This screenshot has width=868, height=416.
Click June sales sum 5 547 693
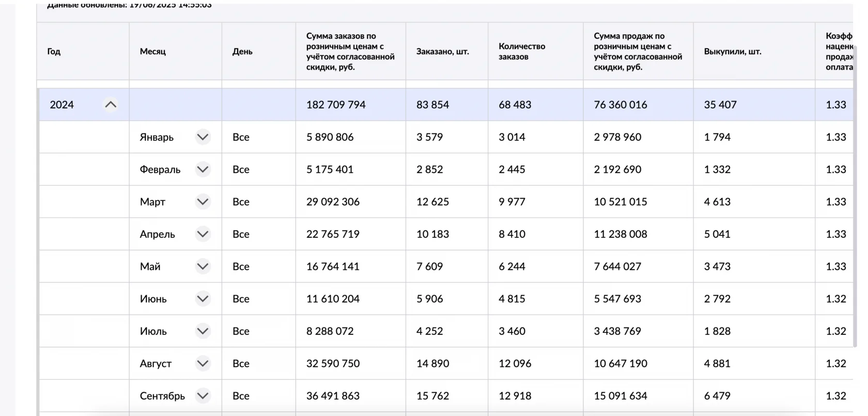coord(617,299)
